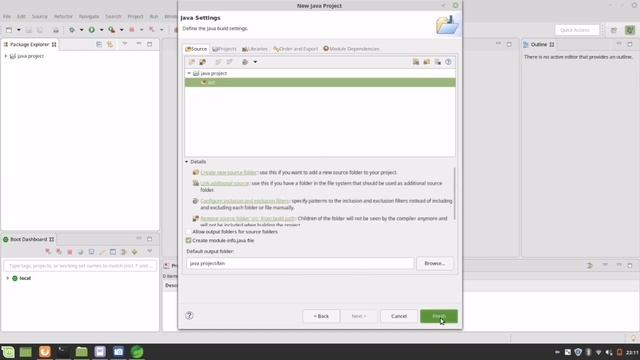This screenshot has width=640, height=360.
Task: Click the first source toolbar add-folder icon
Action: click(191, 62)
